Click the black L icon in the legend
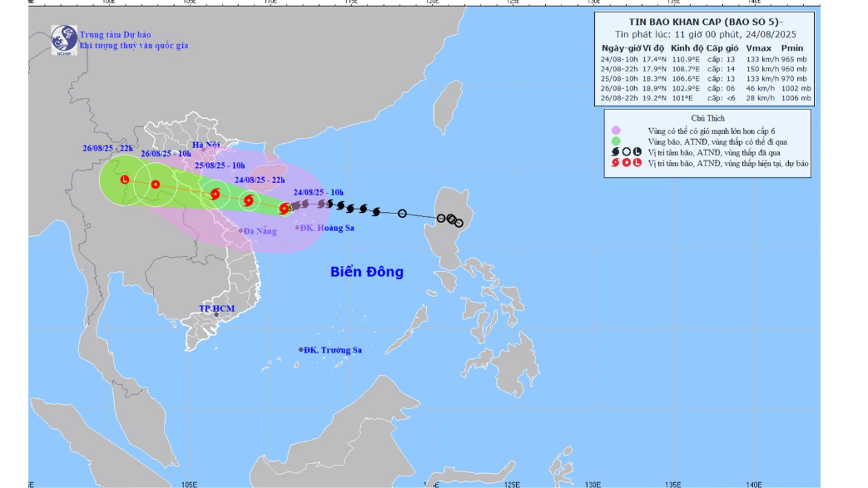Image resolution: width=868 pixels, height=488 pixels. tap(637, 152)
